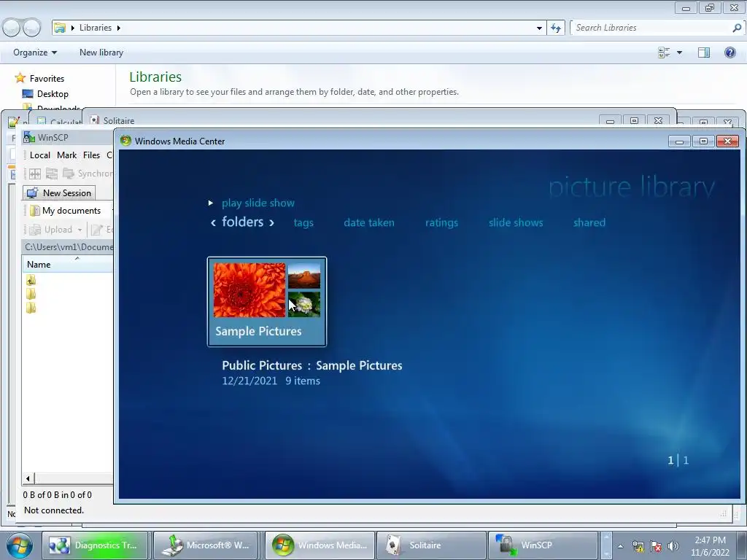Screen dimensions: 747x560
Task: Click the WinSCP local path C:\Users\vm1 bar
Action: 68,247
